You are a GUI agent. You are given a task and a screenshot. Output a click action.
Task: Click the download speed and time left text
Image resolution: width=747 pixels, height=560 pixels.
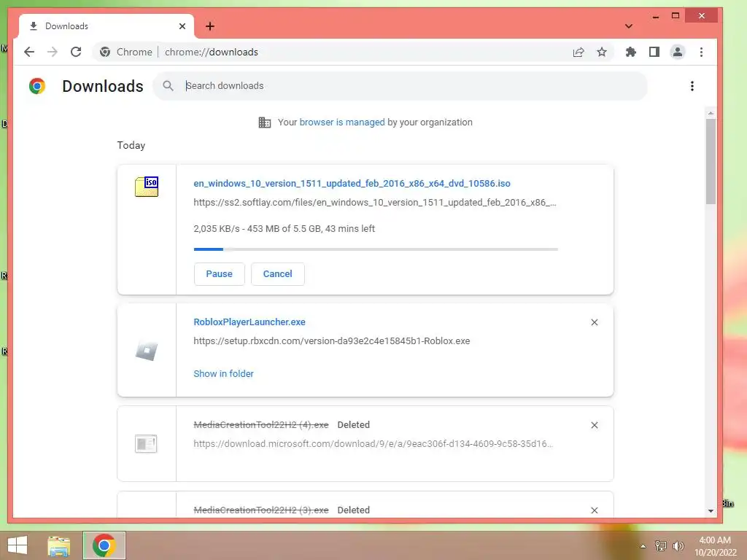(284, 228)
